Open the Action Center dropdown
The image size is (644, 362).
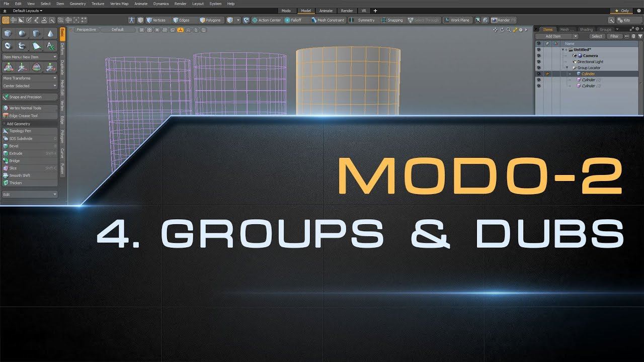coord(267,20)
